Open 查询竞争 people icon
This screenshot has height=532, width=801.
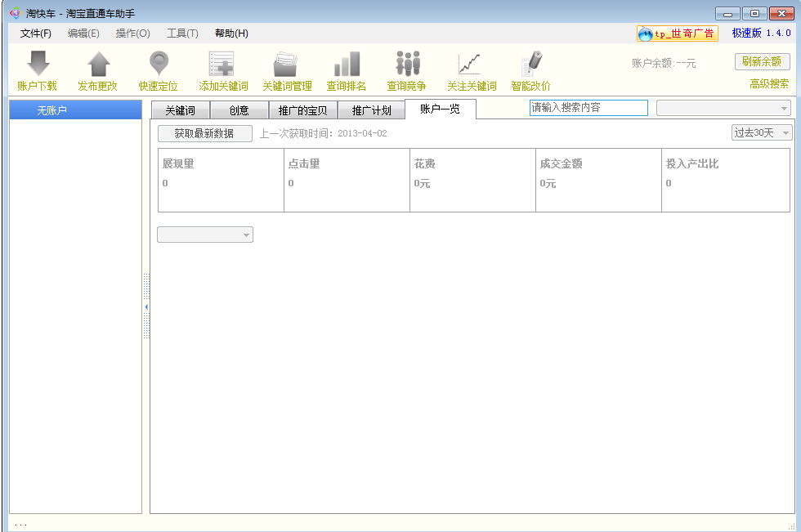click(407, 64)
